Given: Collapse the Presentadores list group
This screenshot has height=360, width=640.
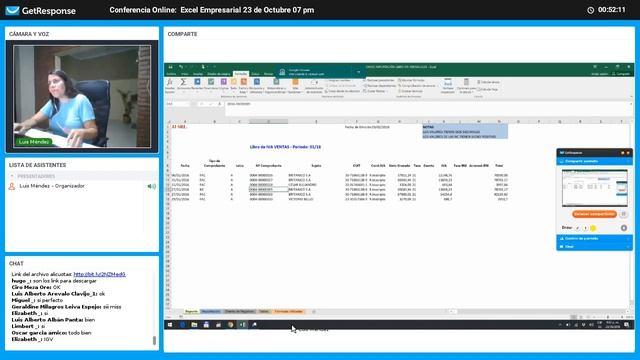Looking at the screenshot, I should pos(12,176).
